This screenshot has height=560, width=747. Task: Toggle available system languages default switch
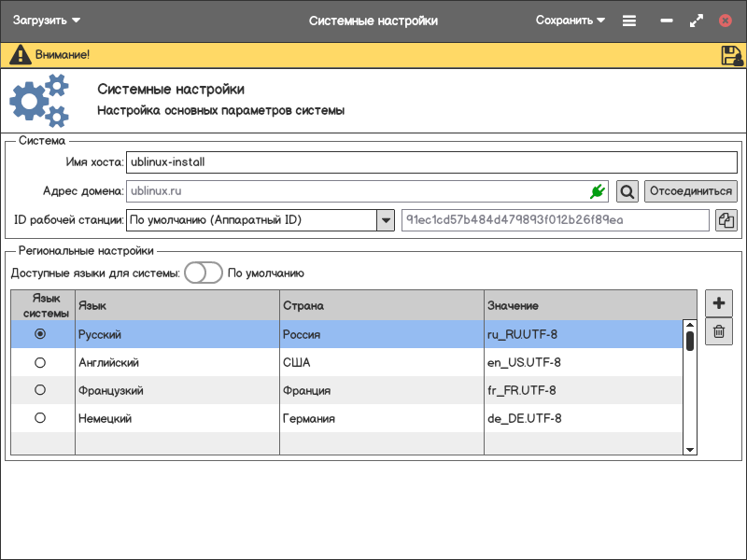[203, 273]
